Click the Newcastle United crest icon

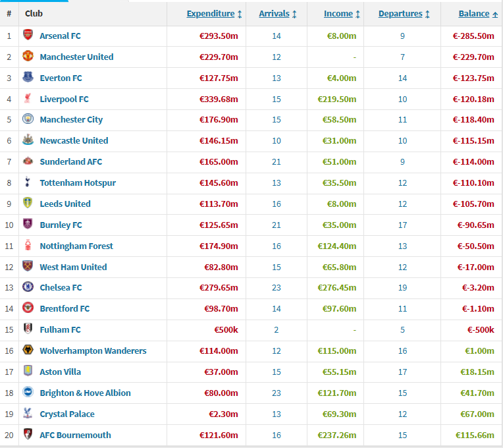tap(28, 140)
